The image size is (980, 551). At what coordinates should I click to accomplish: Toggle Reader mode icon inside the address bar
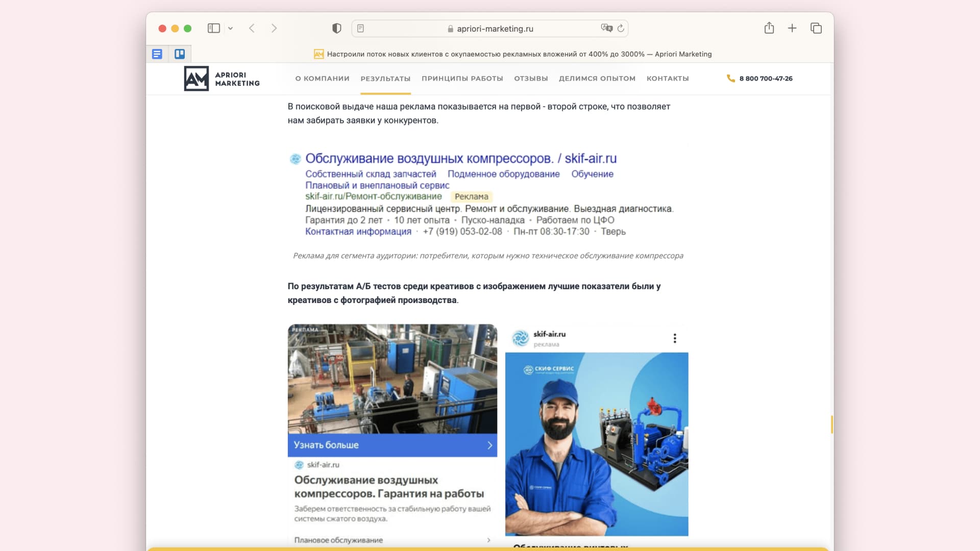tap(361, 29)
